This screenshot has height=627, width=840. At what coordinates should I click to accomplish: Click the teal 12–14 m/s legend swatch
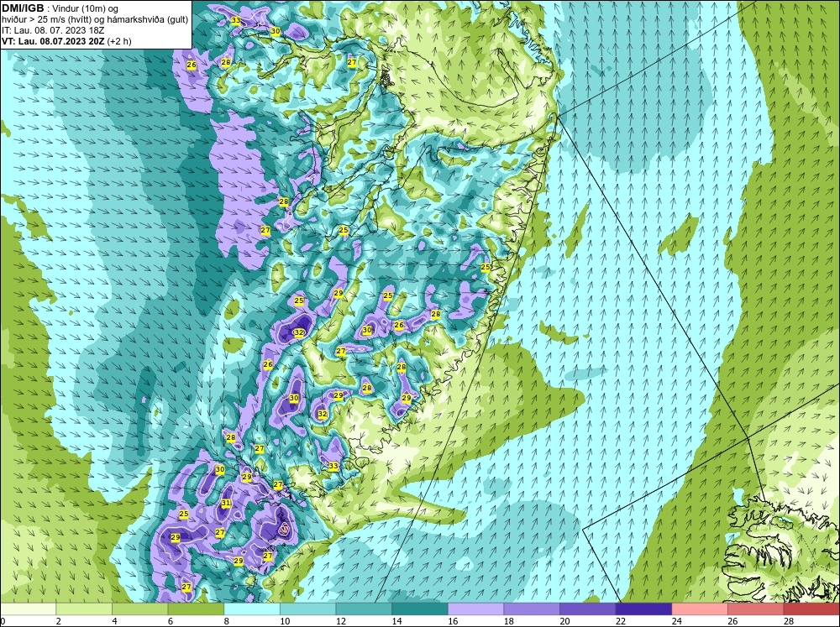pyautogui.click(x=364, y=609)
